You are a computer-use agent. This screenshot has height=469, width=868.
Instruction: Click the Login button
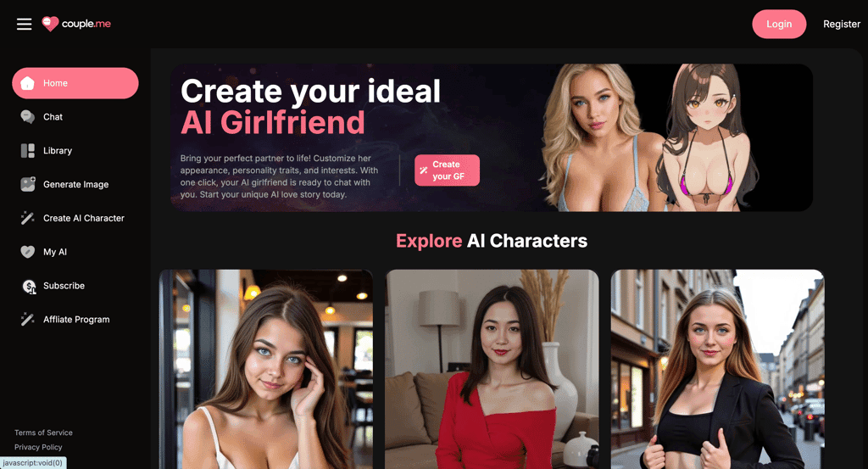[x=779, y=24]
